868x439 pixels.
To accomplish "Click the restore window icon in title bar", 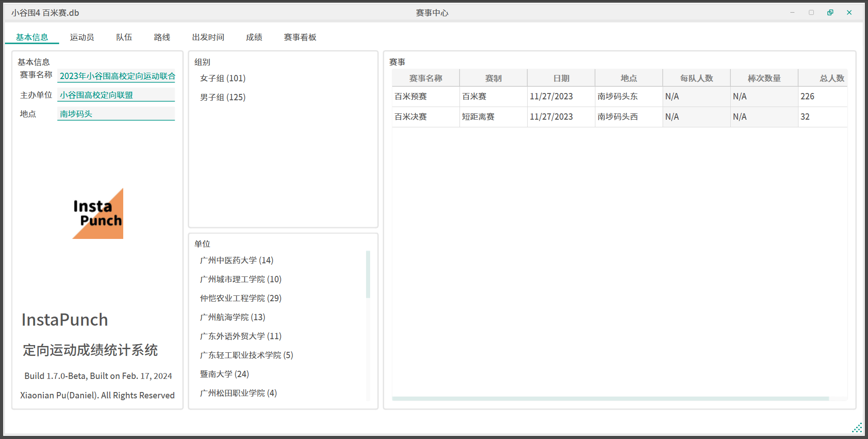I will point(830,13).
